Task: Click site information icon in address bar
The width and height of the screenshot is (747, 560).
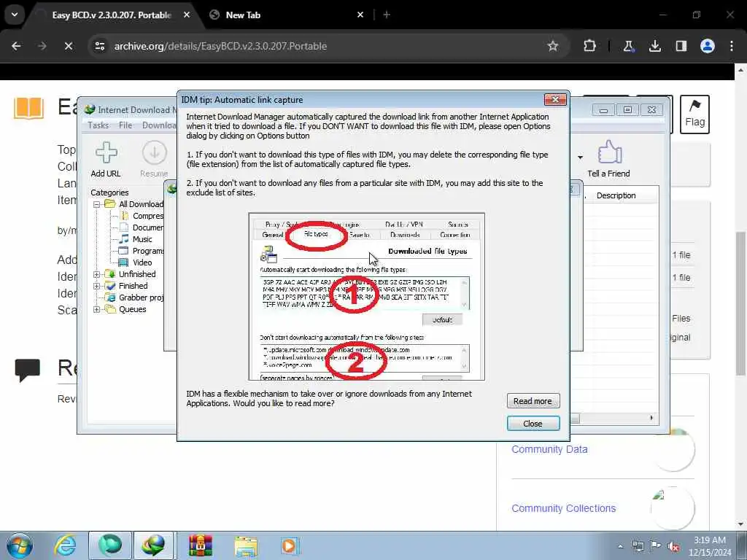Action: pyautogui.click(x=99, y=46)
